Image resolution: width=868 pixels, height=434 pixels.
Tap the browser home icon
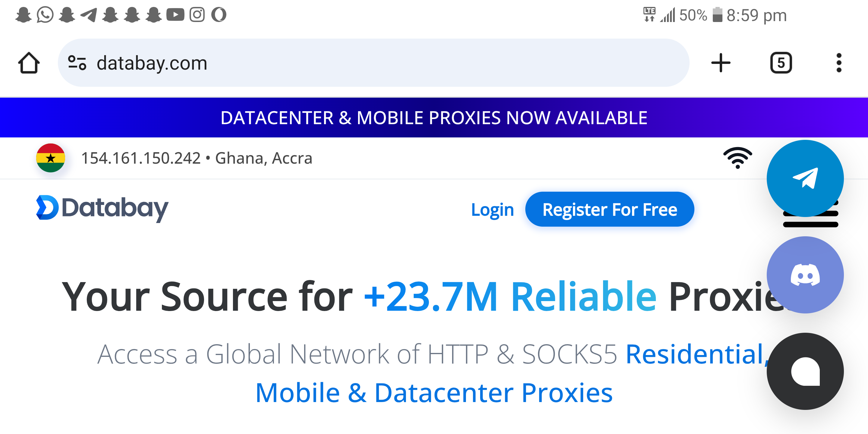click(29, 63)
